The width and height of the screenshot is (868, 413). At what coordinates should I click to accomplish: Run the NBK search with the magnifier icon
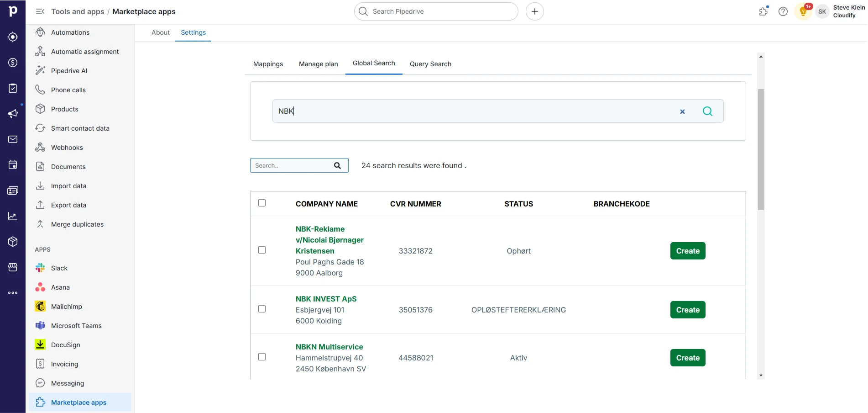click(x=707, y=111)
